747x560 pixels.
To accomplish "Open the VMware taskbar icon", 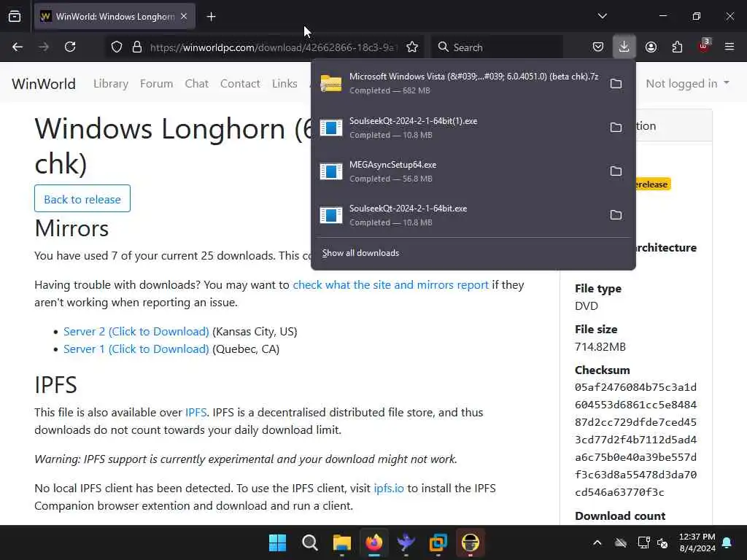I will coord(438,542).
